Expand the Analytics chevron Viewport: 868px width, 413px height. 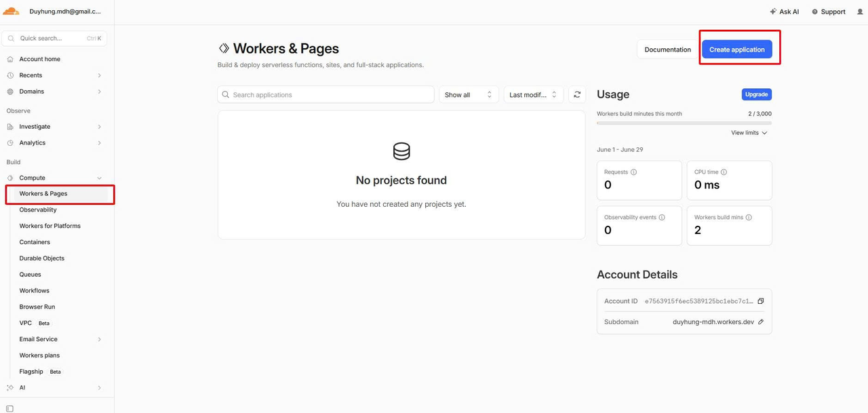pos(100,143)
